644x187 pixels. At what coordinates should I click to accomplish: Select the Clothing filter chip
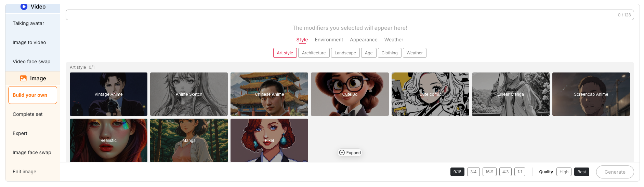[389, 53]
